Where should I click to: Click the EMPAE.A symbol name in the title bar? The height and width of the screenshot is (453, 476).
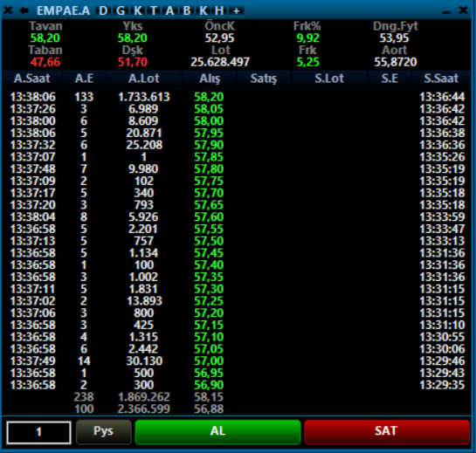(63, 11)
